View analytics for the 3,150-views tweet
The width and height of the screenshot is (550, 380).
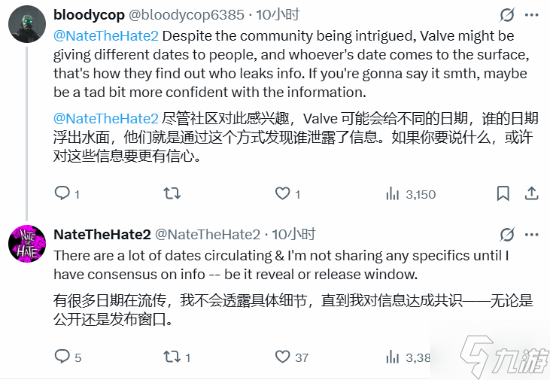(411, 194)
